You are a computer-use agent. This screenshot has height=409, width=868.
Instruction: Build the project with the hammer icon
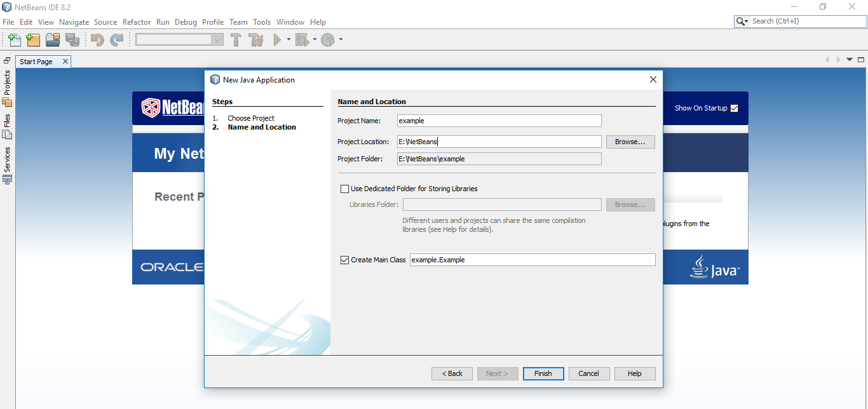[236, 39]
